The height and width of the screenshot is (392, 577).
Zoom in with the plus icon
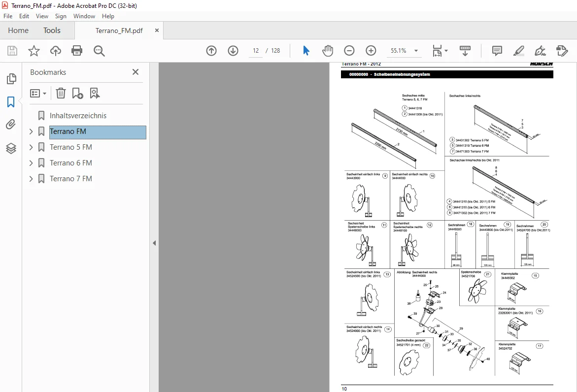click(x=371, y=51)
